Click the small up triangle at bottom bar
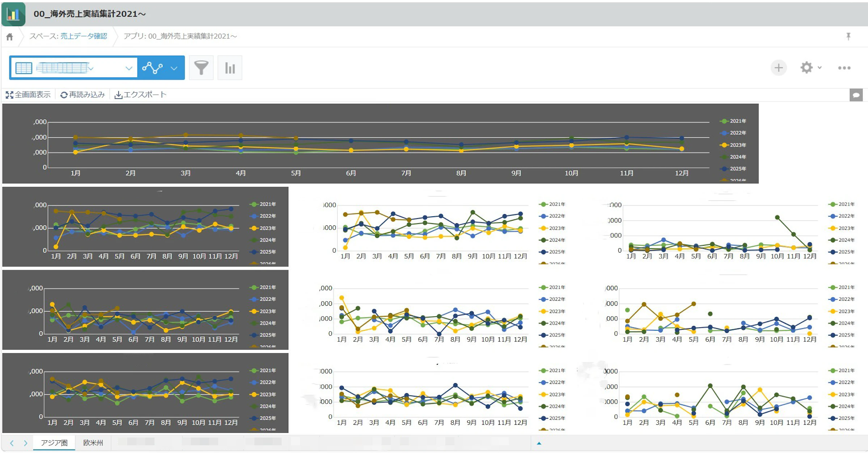This screenshot has width=868, height=453. [539, 443]
